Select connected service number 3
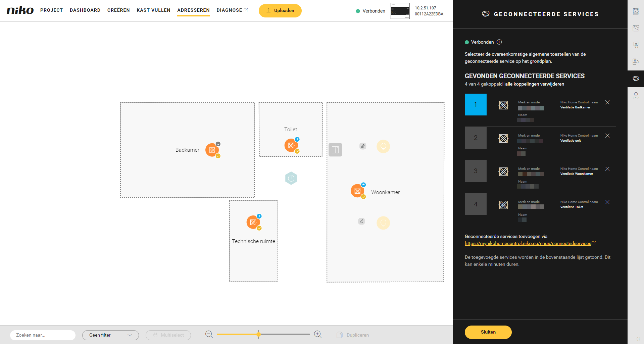This screenshot has height=344, width=644. click(x=476, y=171)
